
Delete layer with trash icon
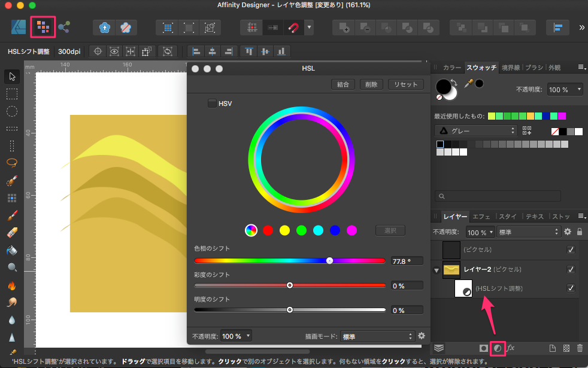click(x=579, y=348)
